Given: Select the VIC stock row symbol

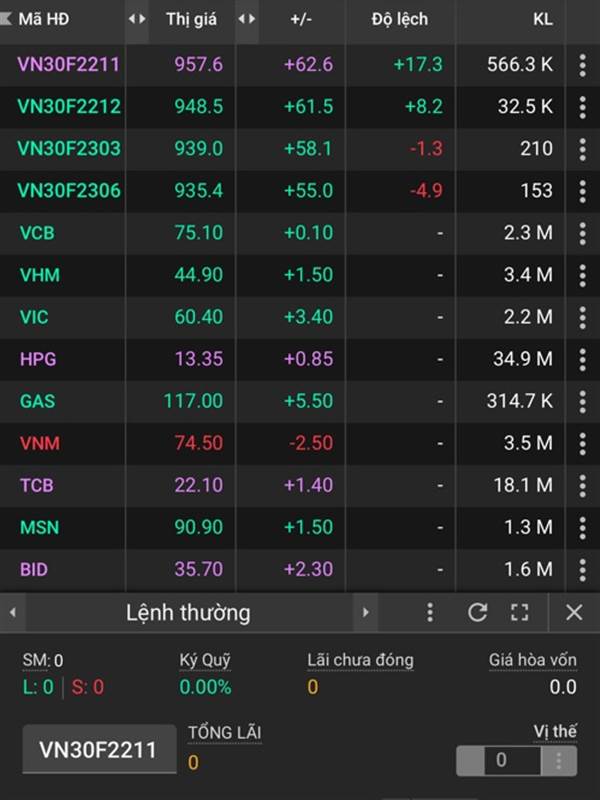Looking at the screenshot, I should coord(34,317).
